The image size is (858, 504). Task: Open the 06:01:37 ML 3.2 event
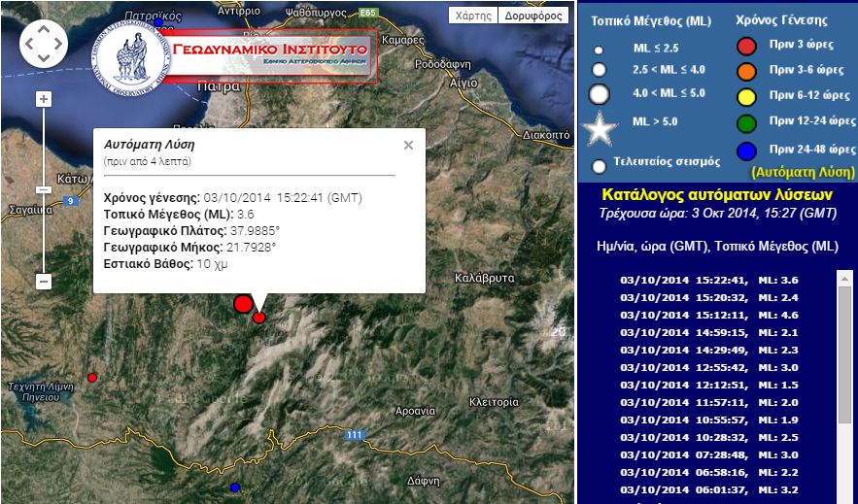click(x=722, y=489)
